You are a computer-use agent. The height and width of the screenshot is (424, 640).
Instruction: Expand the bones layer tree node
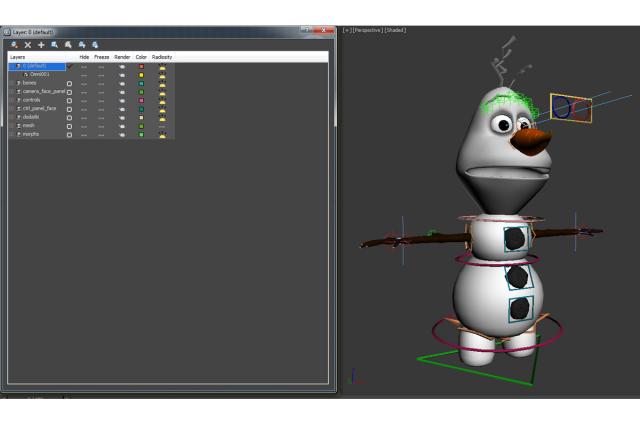tap(11, 83)
